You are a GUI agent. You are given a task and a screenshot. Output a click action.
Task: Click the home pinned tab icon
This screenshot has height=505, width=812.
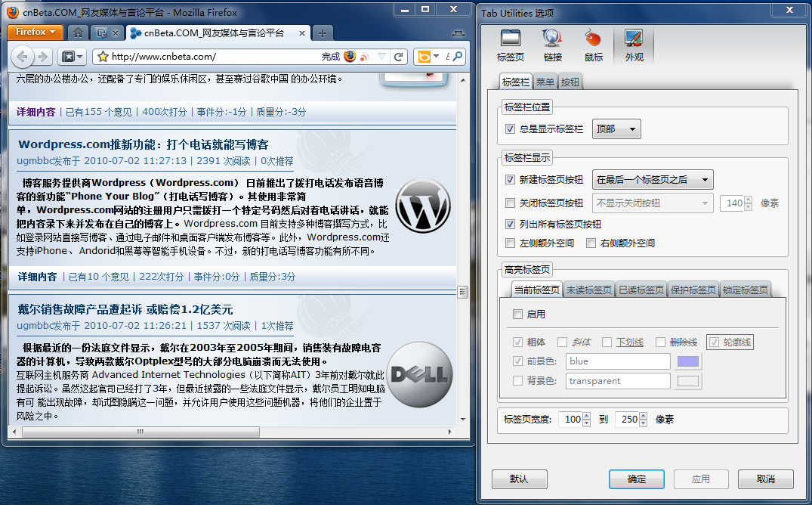(78, 33)
